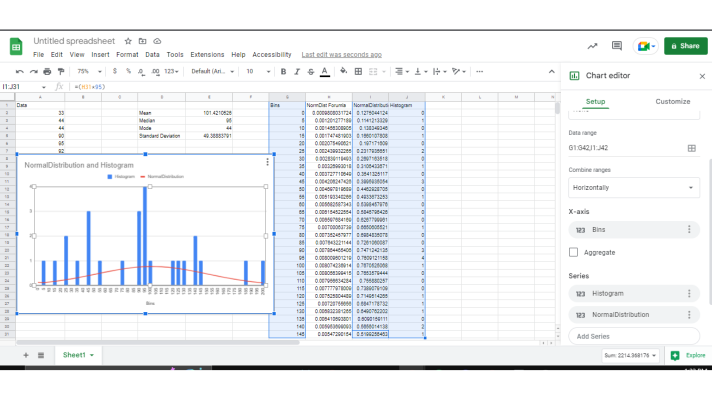This screenshot has height=400, width=712.
Task: Toggle italic formatting
Action: click(x=297, y=71)
